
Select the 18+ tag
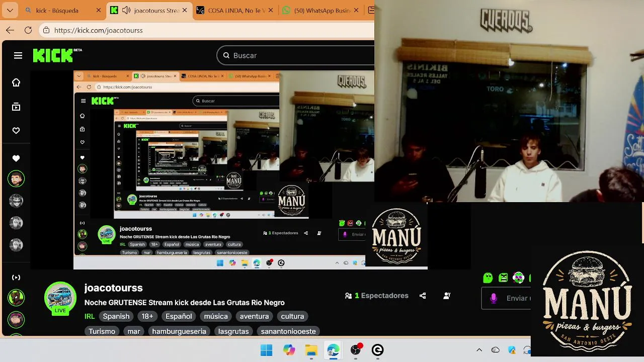point(147,316)
